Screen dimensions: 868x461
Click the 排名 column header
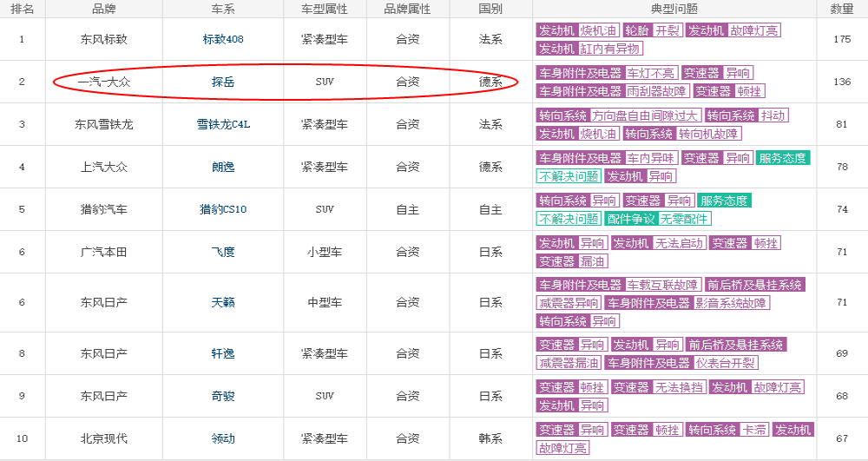click(23, 9)
